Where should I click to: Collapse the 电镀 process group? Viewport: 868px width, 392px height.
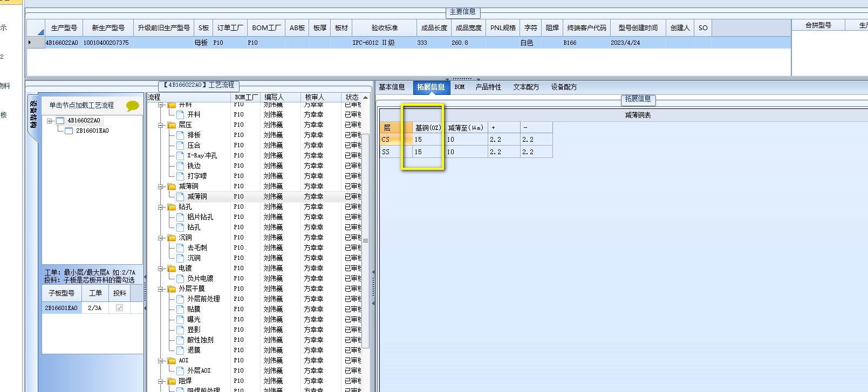pyautogui.click(x=161, y=269)
